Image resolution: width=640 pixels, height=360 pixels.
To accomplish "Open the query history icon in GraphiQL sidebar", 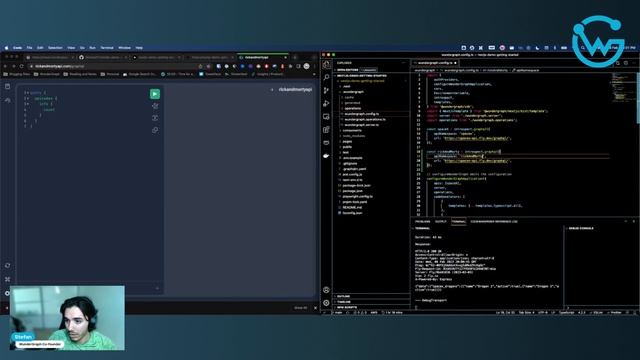I will [8, 100].
